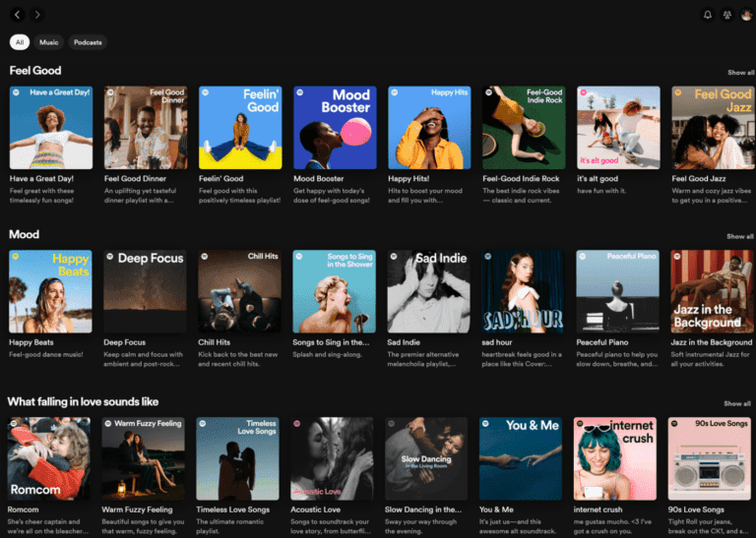This screenshot has height=538, width=756.
Task: Open Have a Great Day! playlist cover
Action: (x=51, y=128)
